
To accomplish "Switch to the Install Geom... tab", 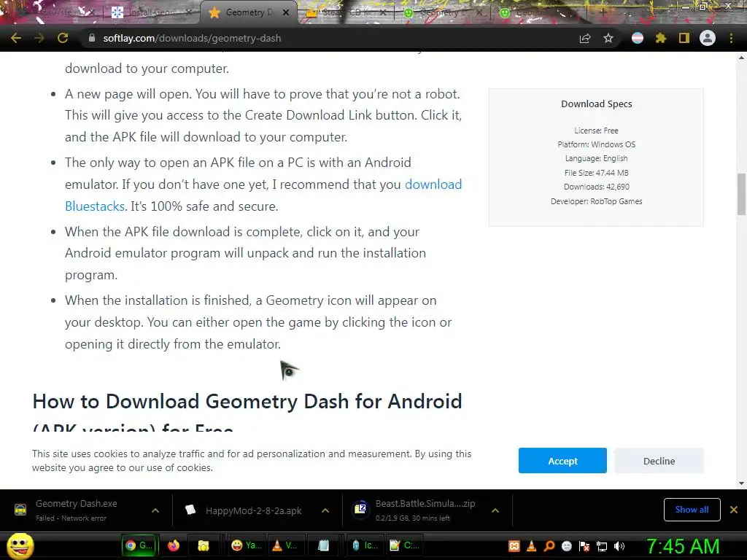I will coord(152,12).
